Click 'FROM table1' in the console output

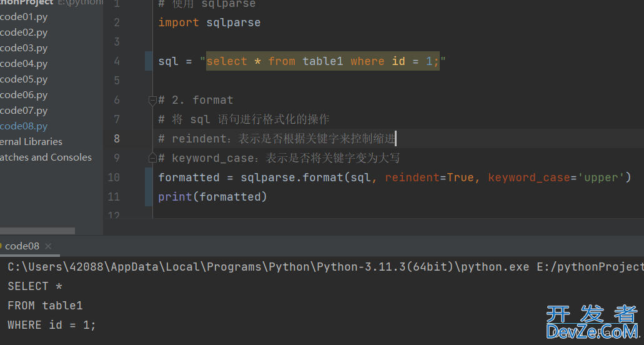[45, 306]
